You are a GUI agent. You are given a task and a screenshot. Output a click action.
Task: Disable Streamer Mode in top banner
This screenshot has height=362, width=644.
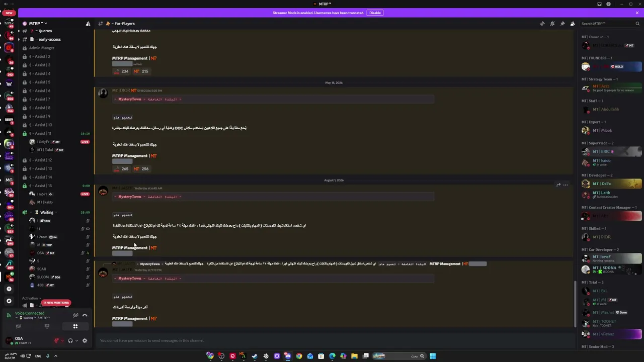(375, 13)
